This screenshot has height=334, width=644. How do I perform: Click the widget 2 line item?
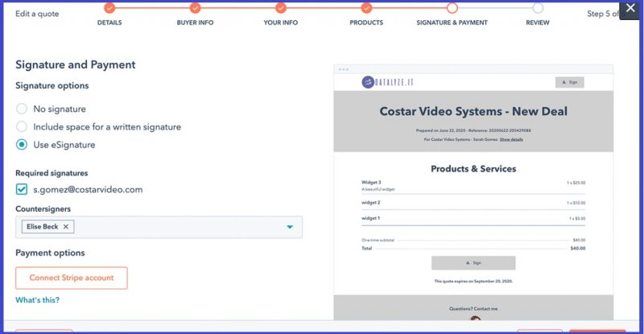pyautogui.click(x=473, y=203)
